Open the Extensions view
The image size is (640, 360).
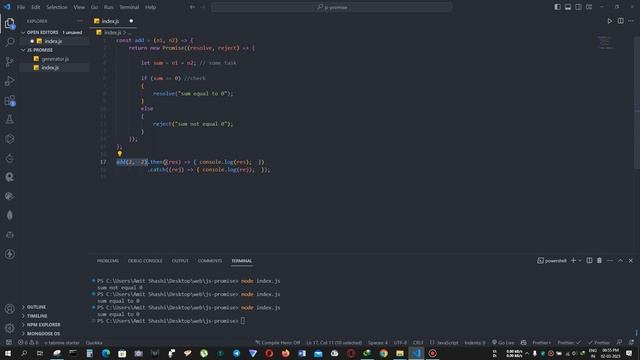point(9,100)
